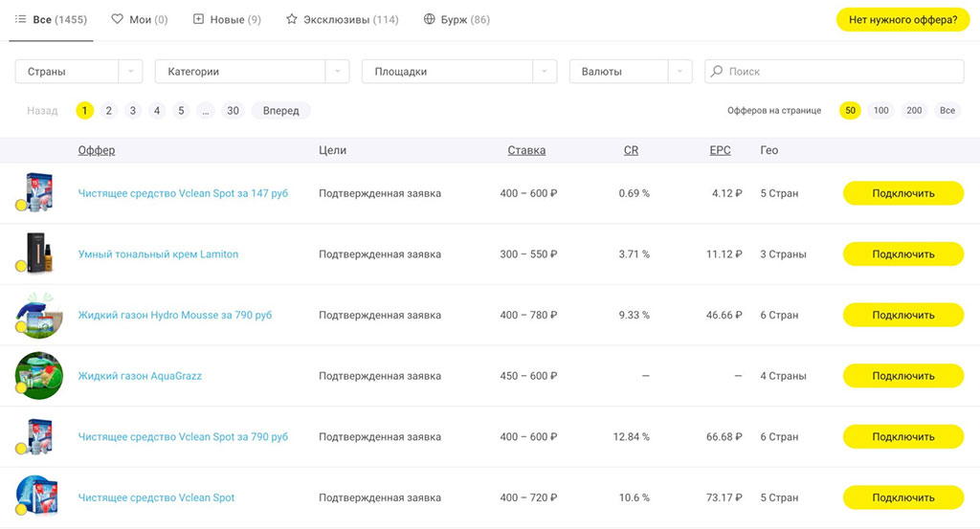Expand the Категории dropdown filter

coord(254,72)
